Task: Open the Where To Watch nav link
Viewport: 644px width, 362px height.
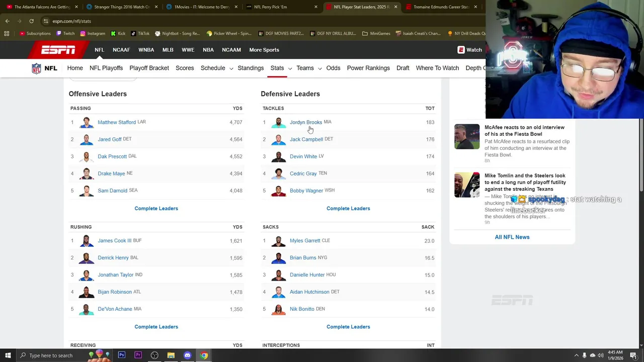Action: (437, 68)
